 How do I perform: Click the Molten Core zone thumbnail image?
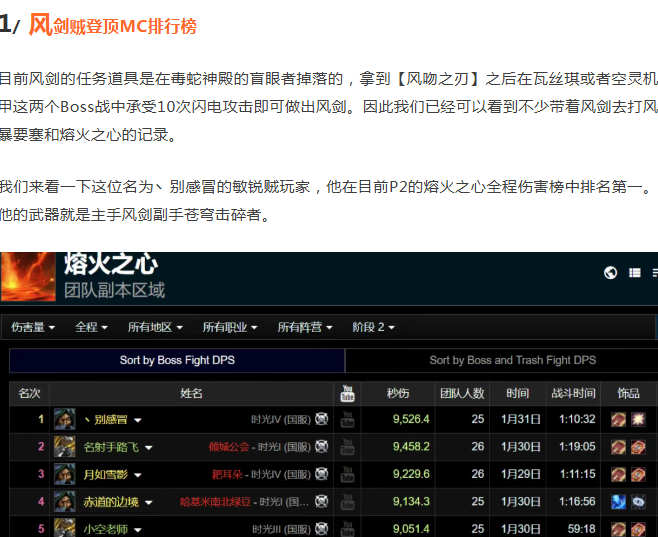(x=27, y=277)
